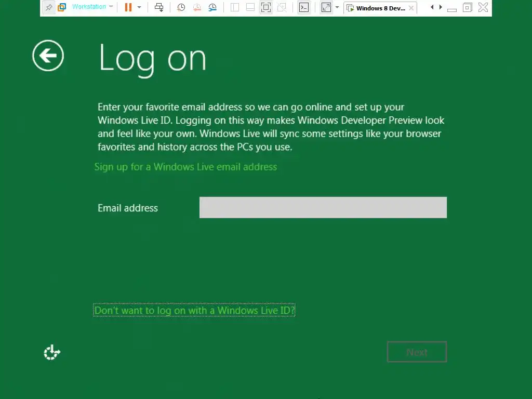Click Don't want to log on with Windows Live ID?
The width and height of the screenshot is (532, 399).
coord(194,310)
